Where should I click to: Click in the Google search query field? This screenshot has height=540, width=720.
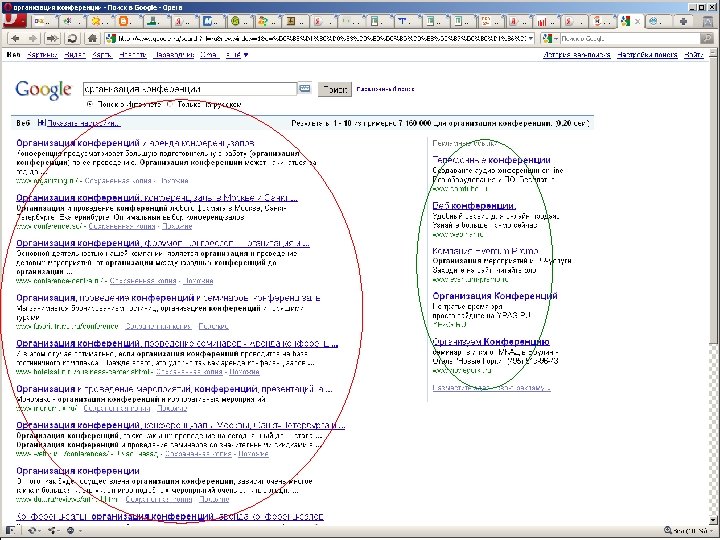coord(190,89)
